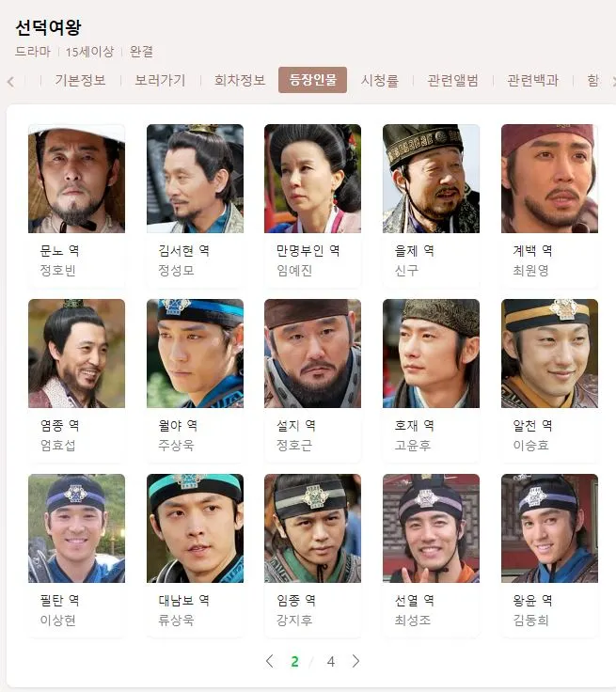The image size is (616, 692).
Task: Open 알천 역 photo thumbnail
Action: coord(549,354)
